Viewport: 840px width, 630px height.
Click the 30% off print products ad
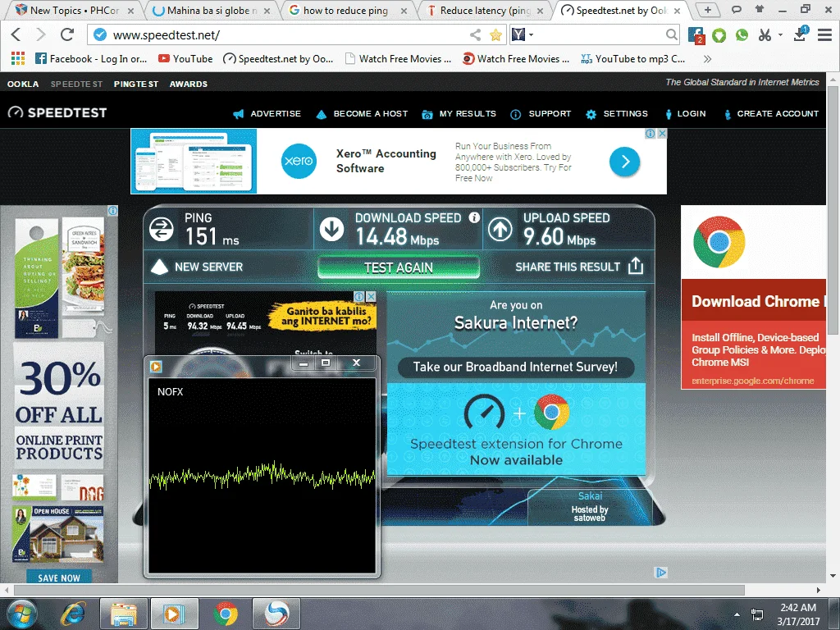click(59, 394)
